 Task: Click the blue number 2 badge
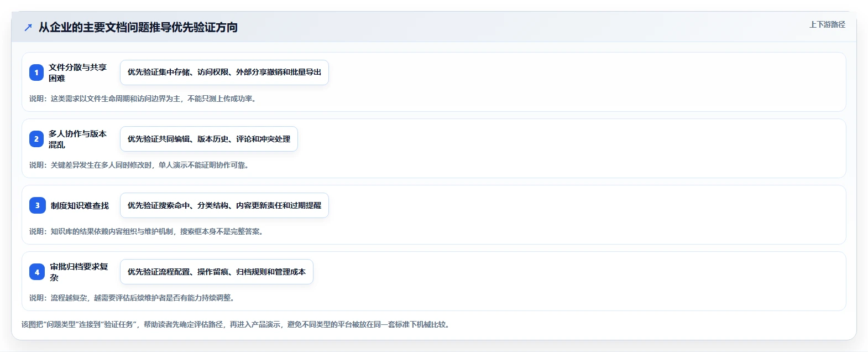[36, 139]
